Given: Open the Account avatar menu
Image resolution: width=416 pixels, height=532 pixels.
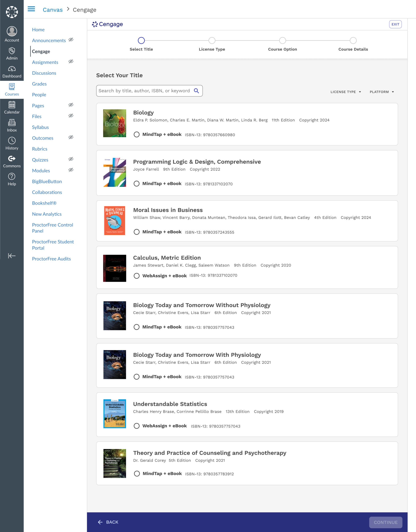Looking at the screenshot, I should tap(12, 31).
